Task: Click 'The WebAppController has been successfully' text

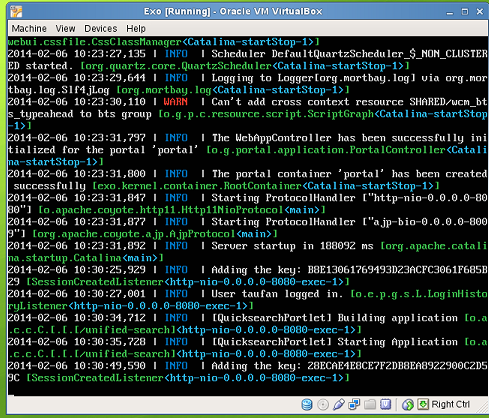Action: (x=337, y=138)
